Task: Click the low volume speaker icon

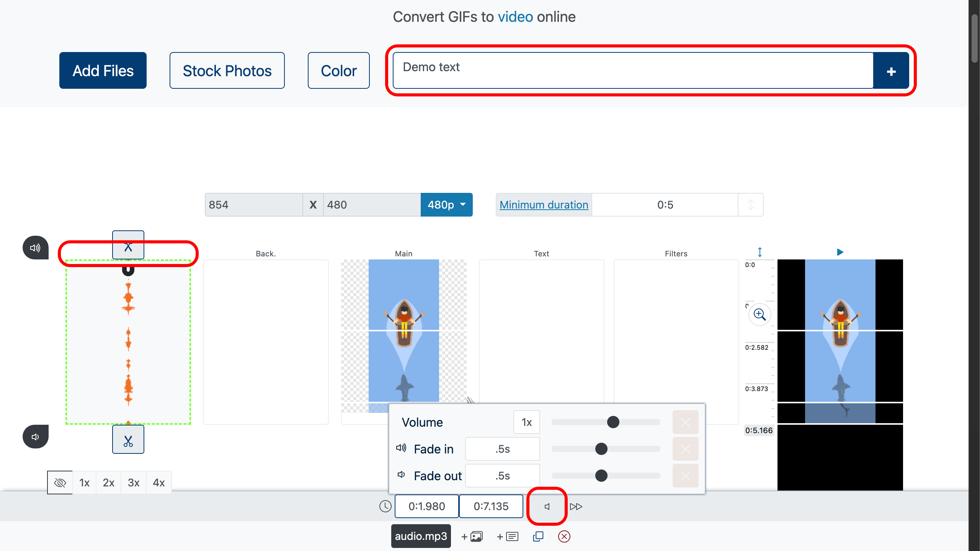Action: tap(35, 437)
